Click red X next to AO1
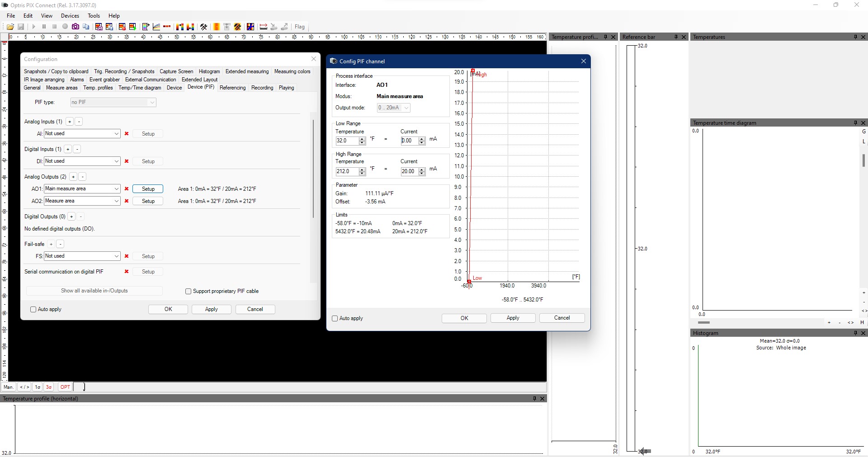 pyautogui.click(x=127, y=189)
